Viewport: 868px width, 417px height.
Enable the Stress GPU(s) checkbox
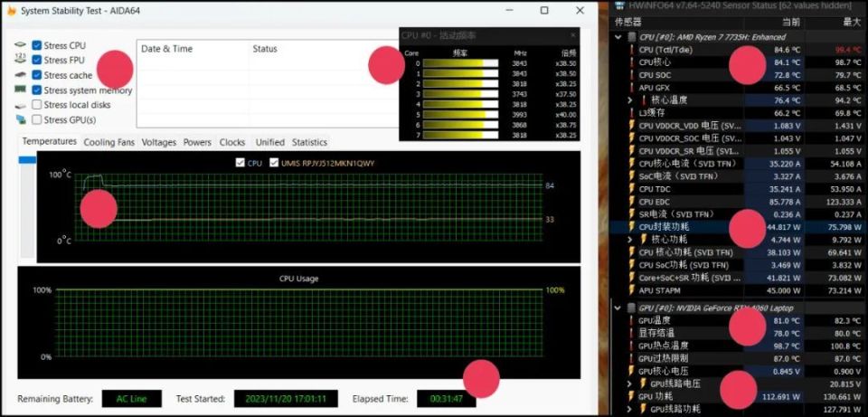pyautogui.click(x=36, y=119)
